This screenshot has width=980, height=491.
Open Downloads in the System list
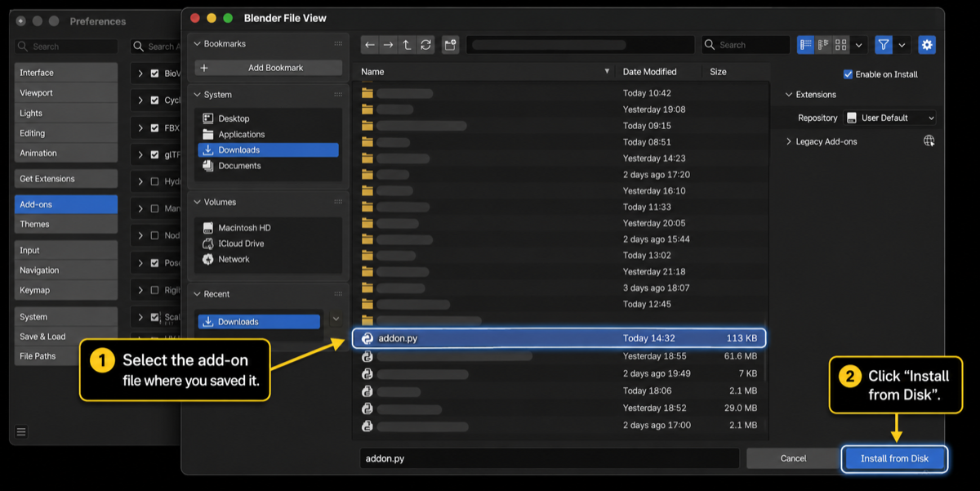[268, 150]
